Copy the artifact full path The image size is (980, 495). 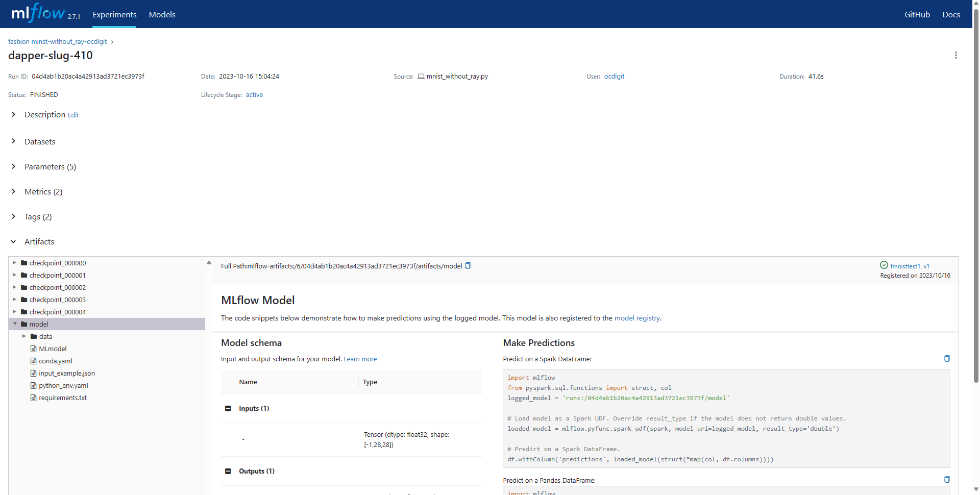click(468, 266)
